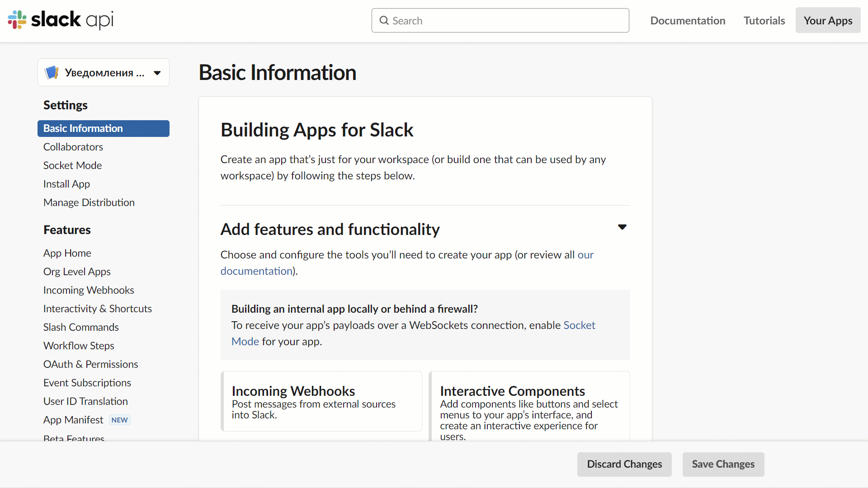
Task: Open Manage Distribution settings
Action: click(89, 202)
